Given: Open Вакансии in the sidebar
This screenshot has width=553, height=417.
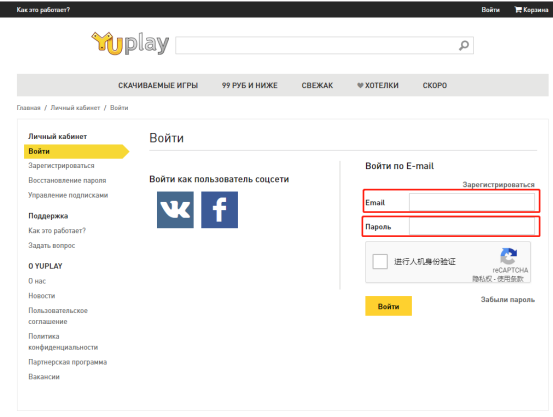Looking at the screenshot, I should (44, 377).
